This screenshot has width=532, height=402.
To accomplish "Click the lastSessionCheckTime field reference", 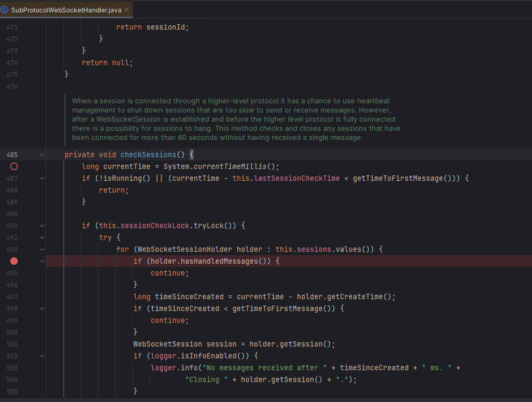I will (297, 178).
